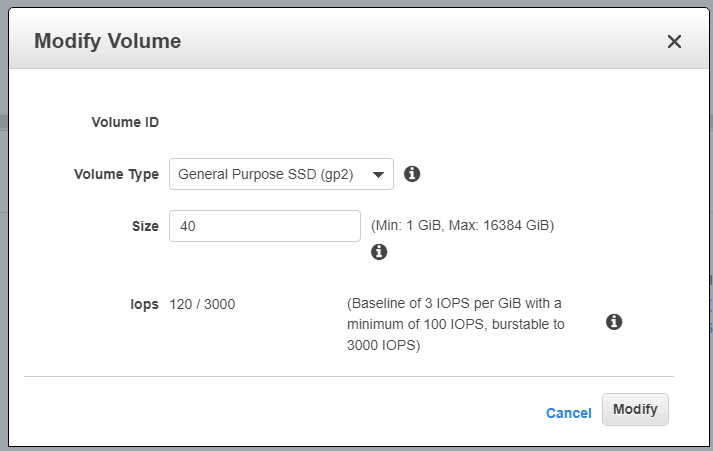Open the info icon below the Size field
The width and height of the screenshot is (713, 451).
379,251
